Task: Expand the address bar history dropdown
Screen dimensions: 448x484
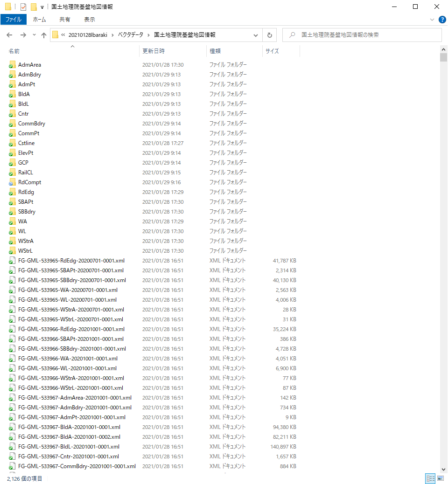Action: coord(256,35)
